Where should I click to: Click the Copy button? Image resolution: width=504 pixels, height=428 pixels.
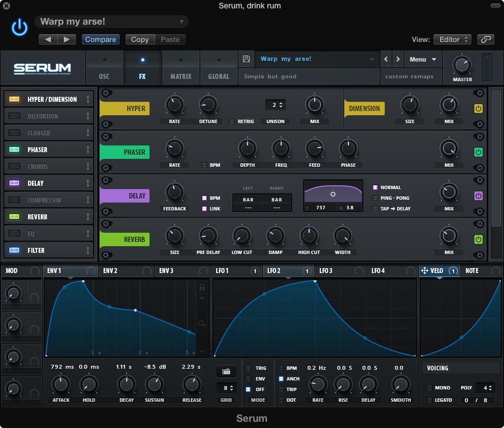coord(139,40)
